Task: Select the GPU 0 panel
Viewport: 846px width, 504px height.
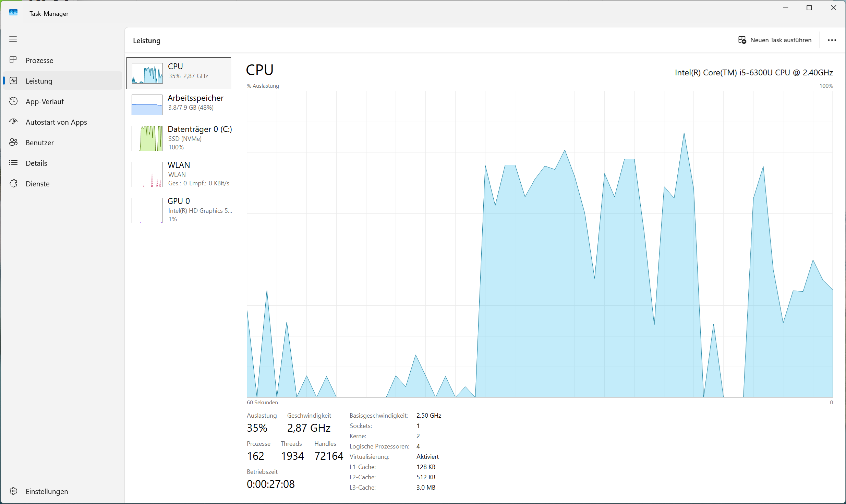Action: tap(179, 210)
